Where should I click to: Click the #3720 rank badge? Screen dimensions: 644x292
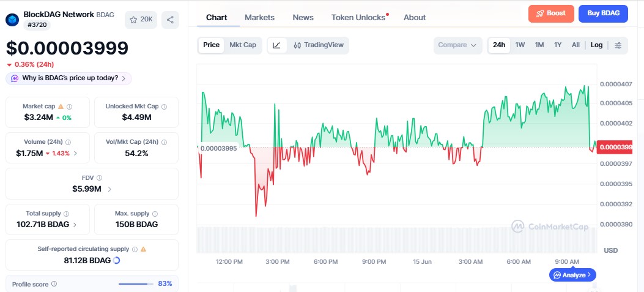pyautogui.click(x=37, y=25)
